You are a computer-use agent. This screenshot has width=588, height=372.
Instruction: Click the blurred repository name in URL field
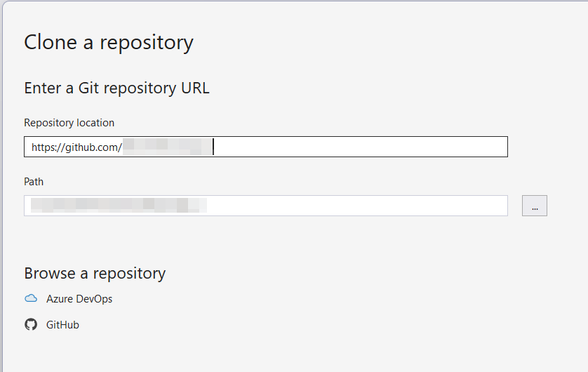coord(167,147)
